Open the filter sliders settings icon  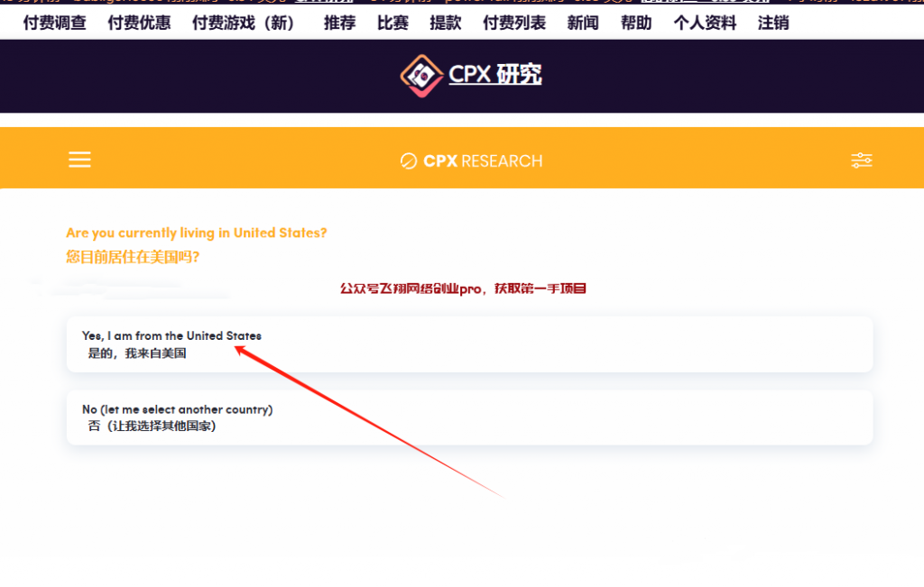click(x=861, y=161)
